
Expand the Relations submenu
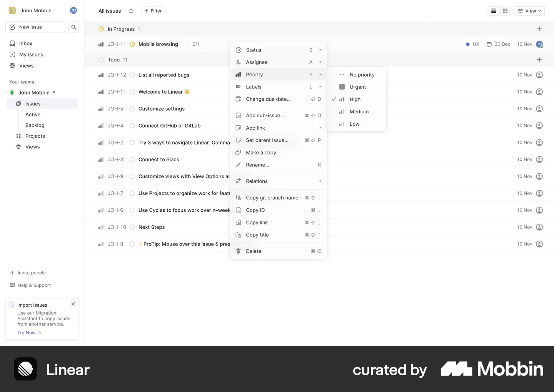[x=279, y=181]
